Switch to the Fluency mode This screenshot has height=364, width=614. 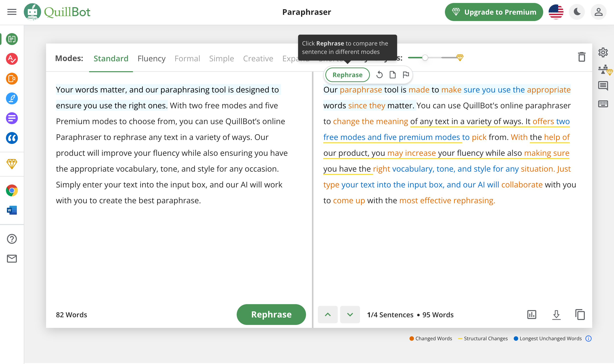[152, 58]
